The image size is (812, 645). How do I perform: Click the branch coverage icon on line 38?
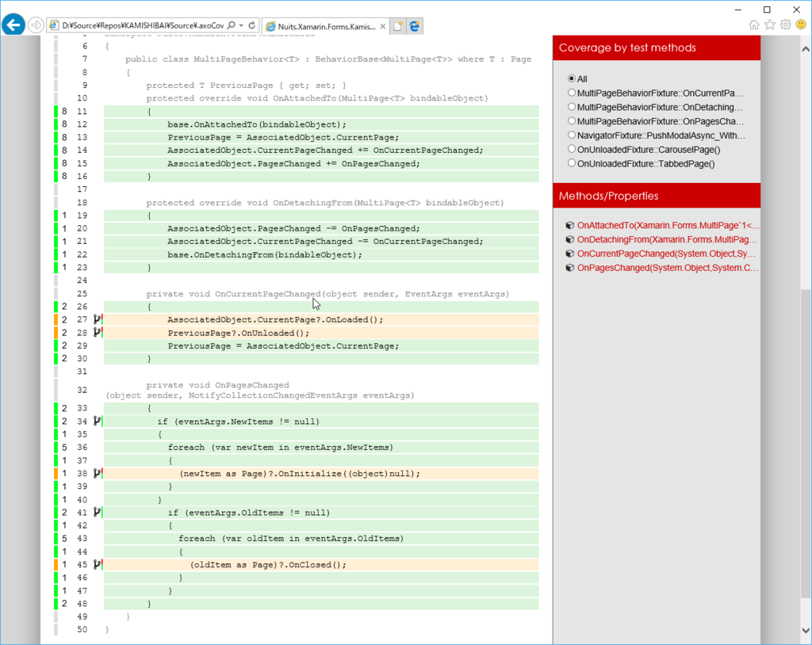coord(98,473)
